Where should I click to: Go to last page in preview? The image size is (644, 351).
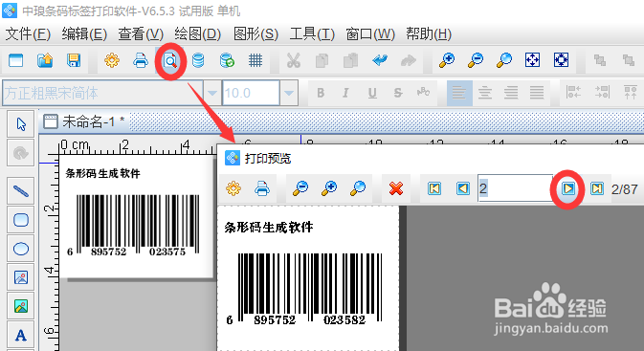tap(597, 188)
